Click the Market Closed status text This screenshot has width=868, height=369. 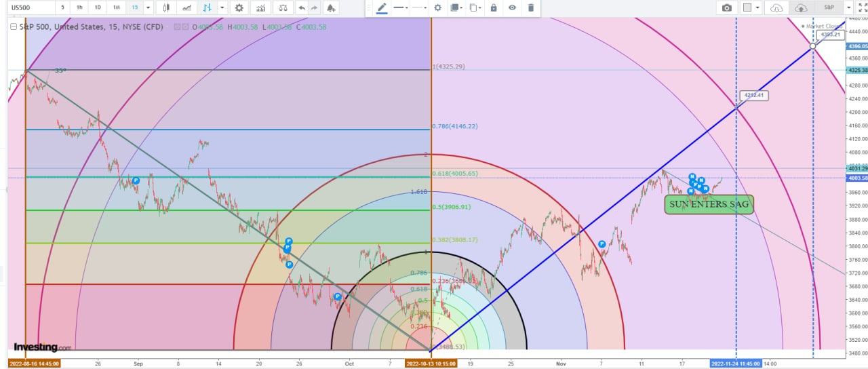823,26
